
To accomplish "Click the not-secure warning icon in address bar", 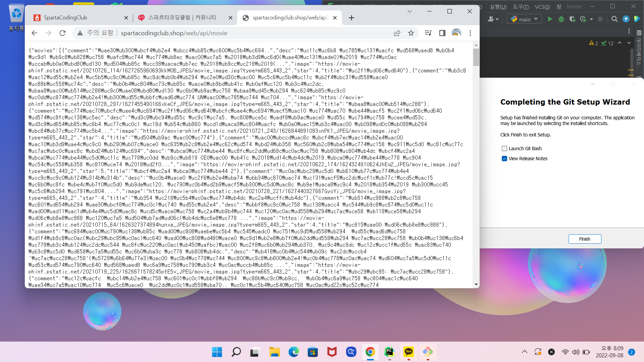I will coord(80,33).
